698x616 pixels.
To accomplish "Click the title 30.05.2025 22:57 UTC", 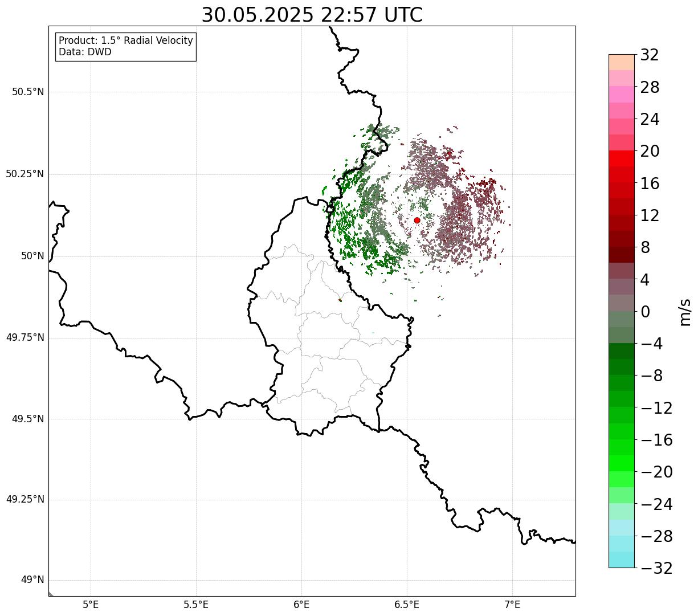I will pos(312,14).
